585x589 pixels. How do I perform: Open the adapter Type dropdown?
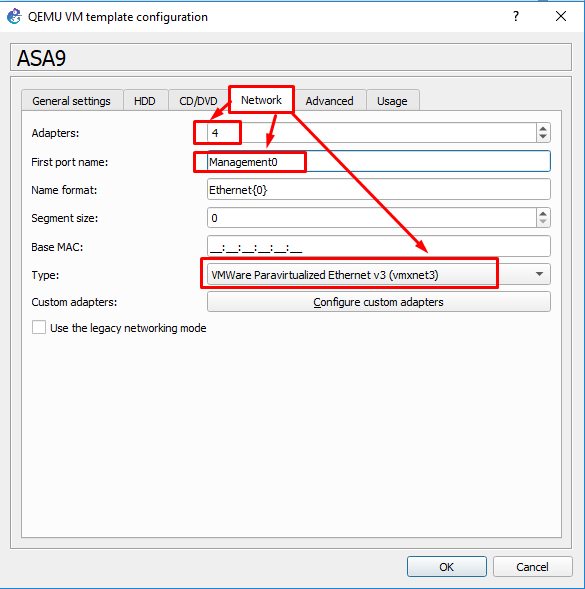click(379, 275)
